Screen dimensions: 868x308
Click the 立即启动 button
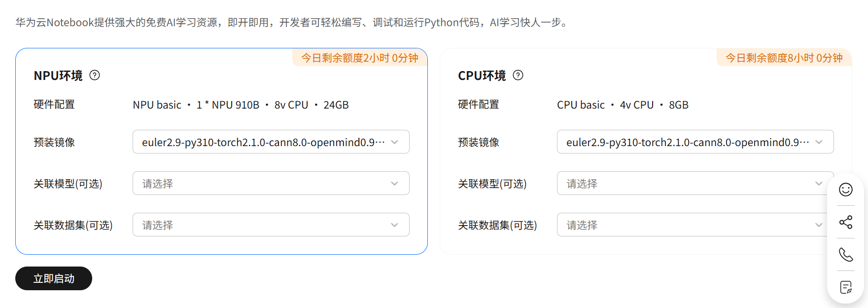54,279
